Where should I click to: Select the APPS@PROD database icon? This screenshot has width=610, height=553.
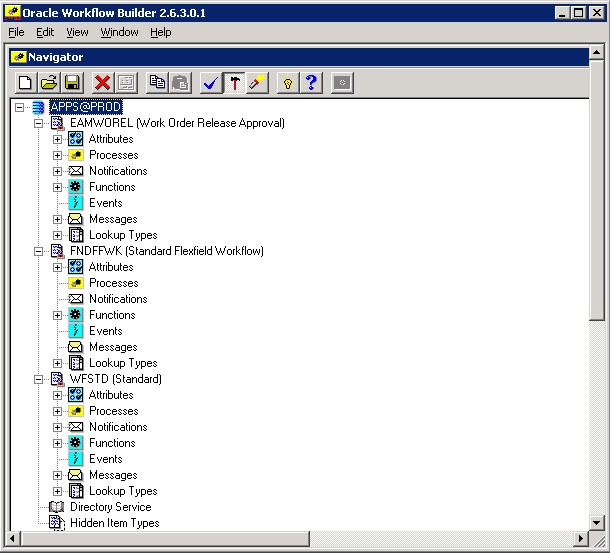pos(38,107)
